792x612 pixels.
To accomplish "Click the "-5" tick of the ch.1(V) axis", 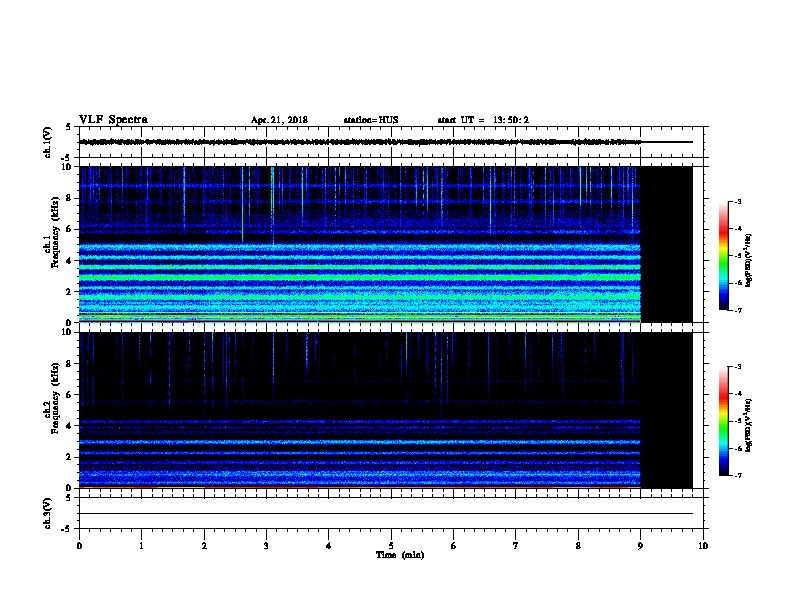I will coord(67,158).
